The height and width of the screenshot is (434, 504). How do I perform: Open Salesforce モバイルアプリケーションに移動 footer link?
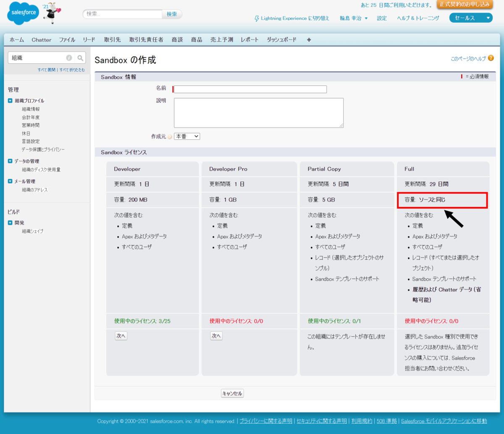(444, 421)
